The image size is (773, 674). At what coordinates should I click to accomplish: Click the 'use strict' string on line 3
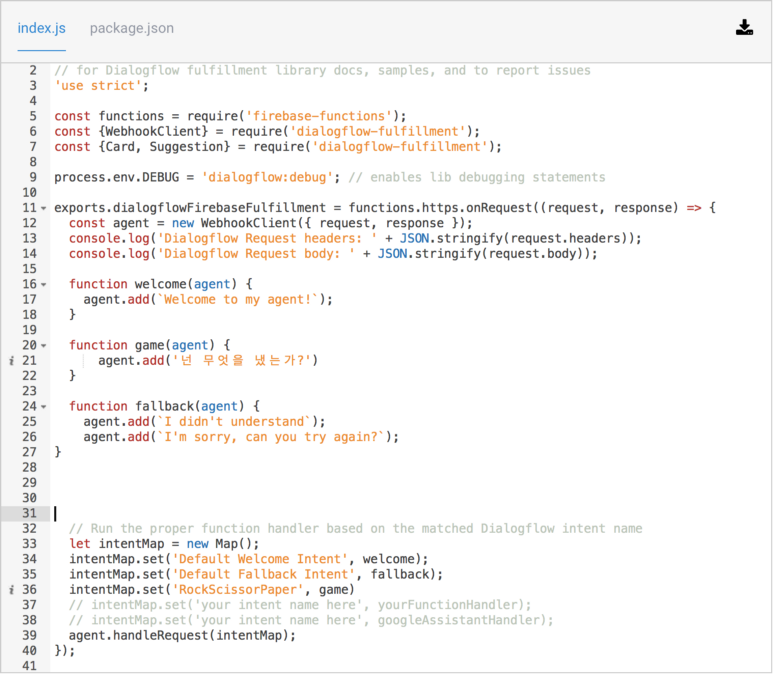96,86
